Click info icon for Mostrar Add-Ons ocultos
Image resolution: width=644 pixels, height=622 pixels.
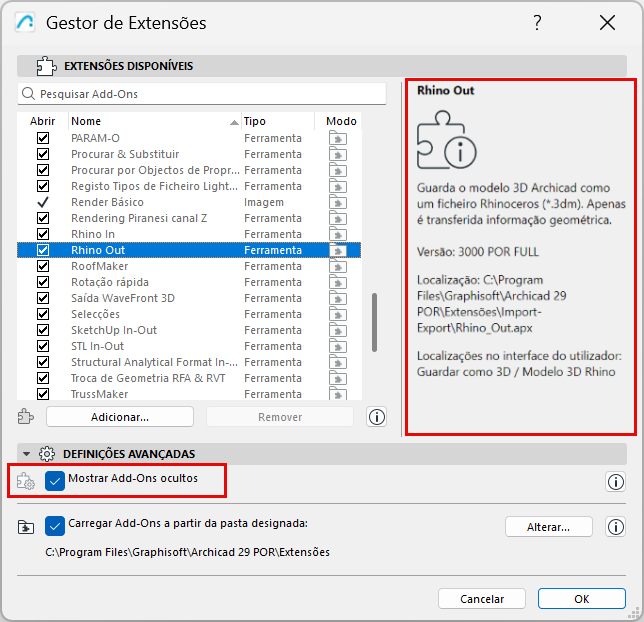coord(615,481)
